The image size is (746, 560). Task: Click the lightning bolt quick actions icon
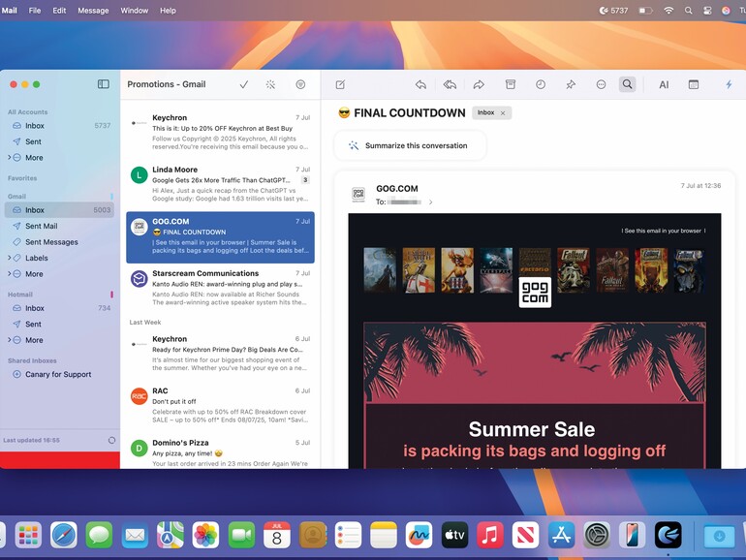729,84
